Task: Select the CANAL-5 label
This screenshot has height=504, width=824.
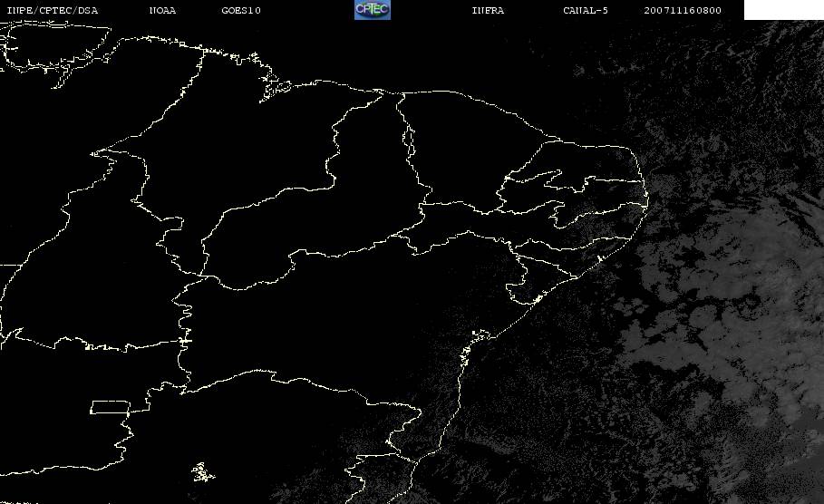Action: coord(586,11)
